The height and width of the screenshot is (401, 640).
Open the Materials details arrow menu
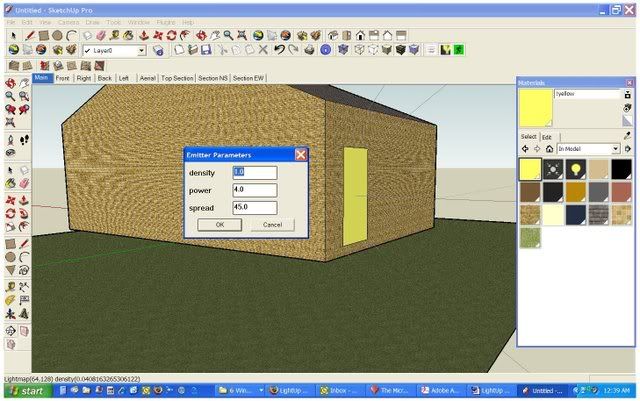(x=627, y=149)
